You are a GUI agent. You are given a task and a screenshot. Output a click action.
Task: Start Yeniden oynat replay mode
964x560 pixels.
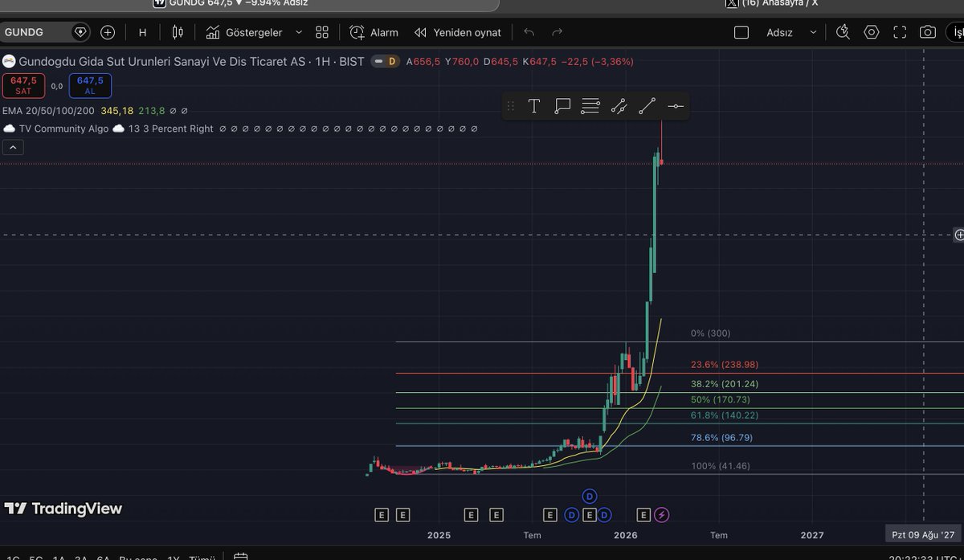click(x=458, y=33)
